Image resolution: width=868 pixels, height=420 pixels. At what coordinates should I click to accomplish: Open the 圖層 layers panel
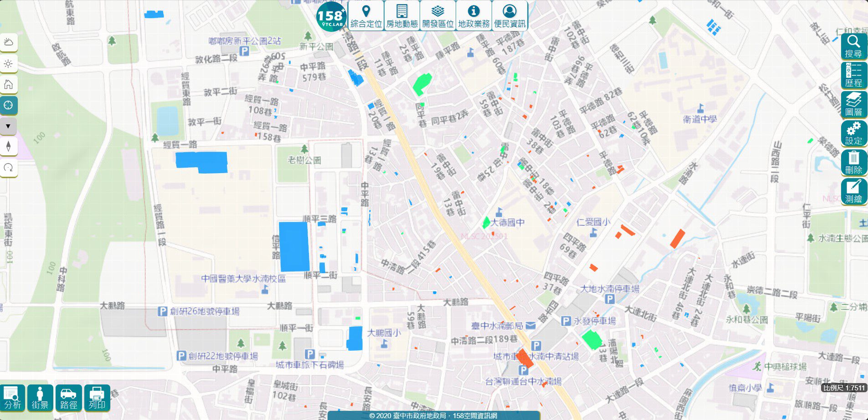click(x=853, y=104)
